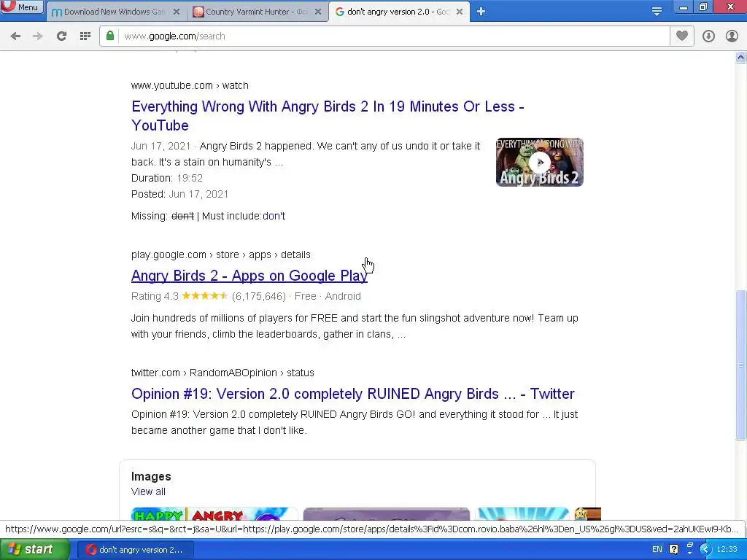This screenshot has width=747, height=560.
Task: Play the Angry Birds 2 video thumbnail
Action: pos(539,163)
